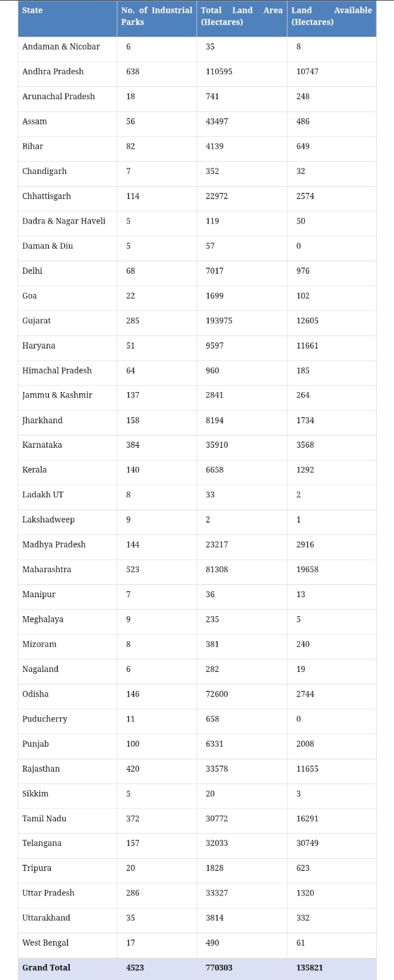394x980 pixels.
Task: Select the Land Available column header
Action: (x=331, y=16)
